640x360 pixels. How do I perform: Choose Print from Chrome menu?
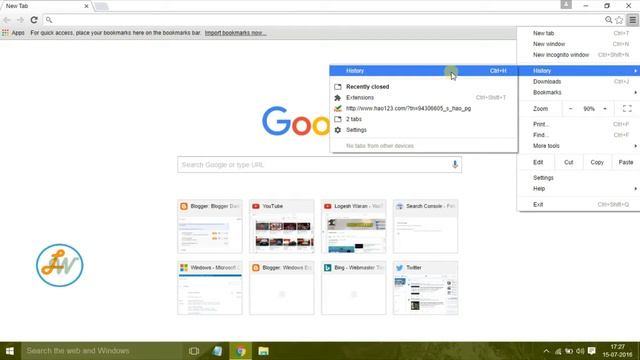coord(578,124)
